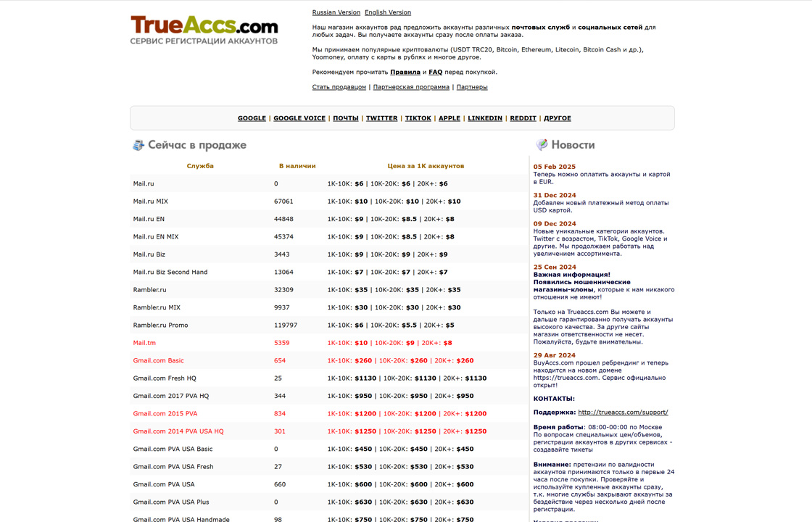Click the Служба column header
This screenshot has width=812, height=522.
[200, 166]
